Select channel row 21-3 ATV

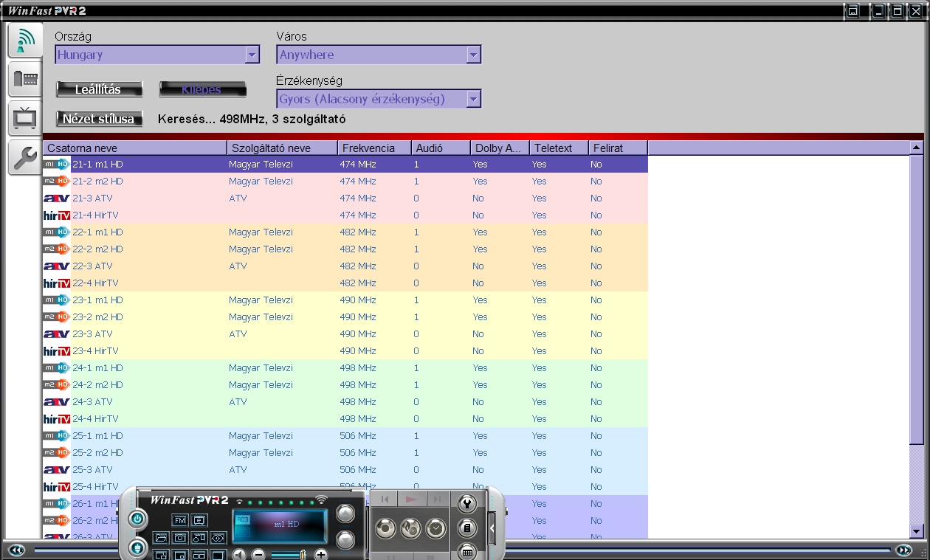click(x=345, y=198)
